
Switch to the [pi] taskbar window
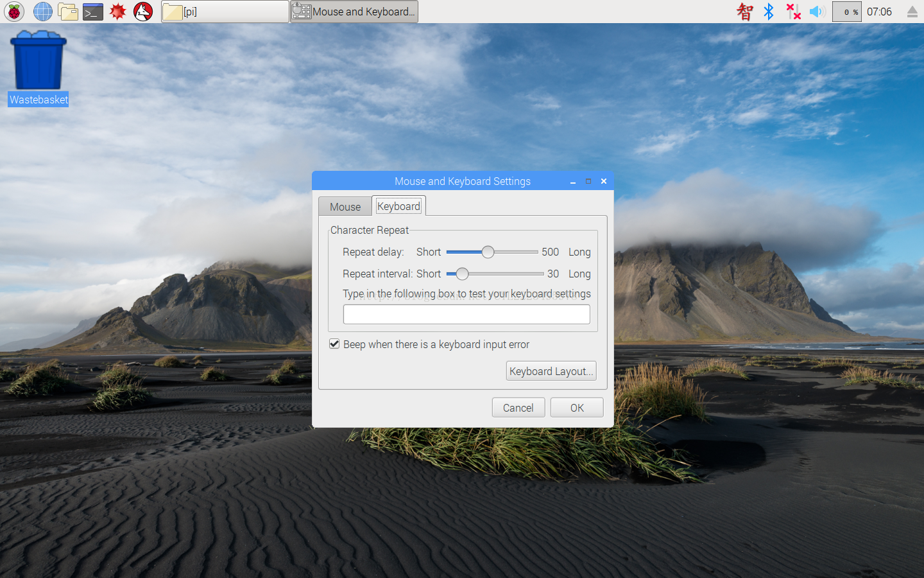click(225, 12)
